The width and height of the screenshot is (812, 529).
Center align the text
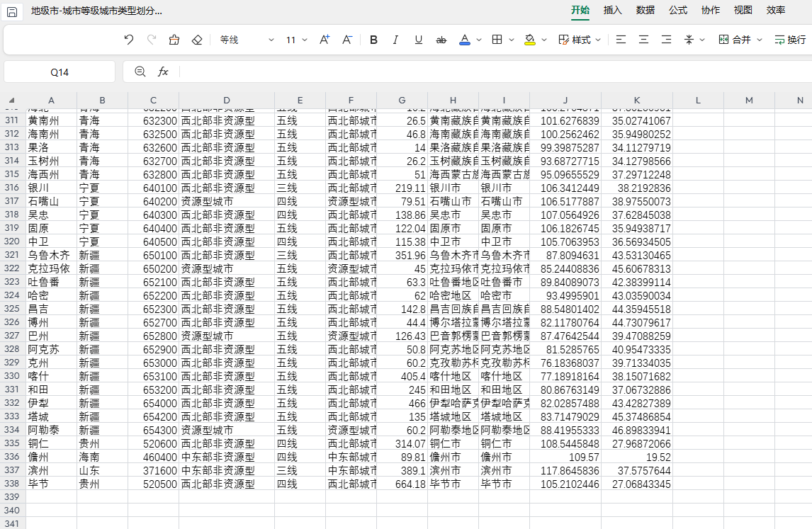tap(643, 40)
